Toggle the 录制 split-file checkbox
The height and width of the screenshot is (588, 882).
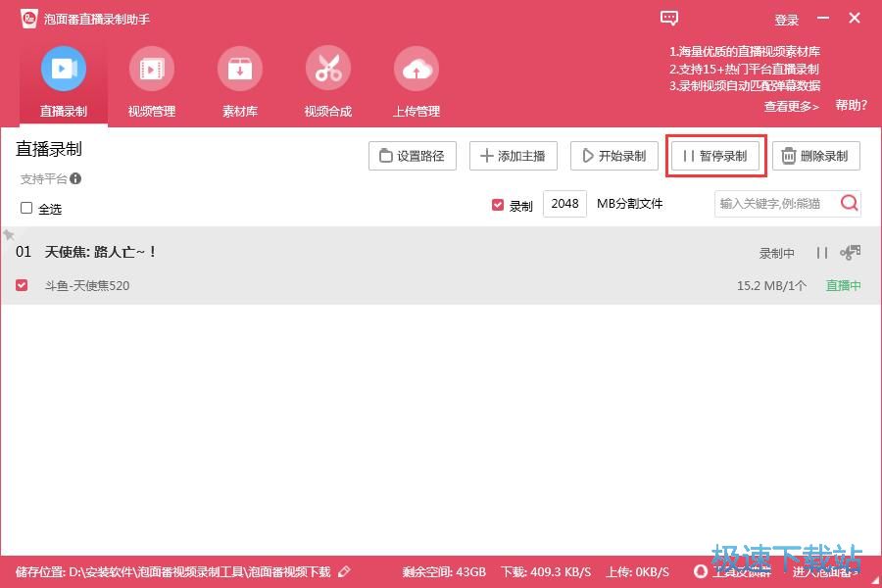pyautogui.click(x=498, y=205)
